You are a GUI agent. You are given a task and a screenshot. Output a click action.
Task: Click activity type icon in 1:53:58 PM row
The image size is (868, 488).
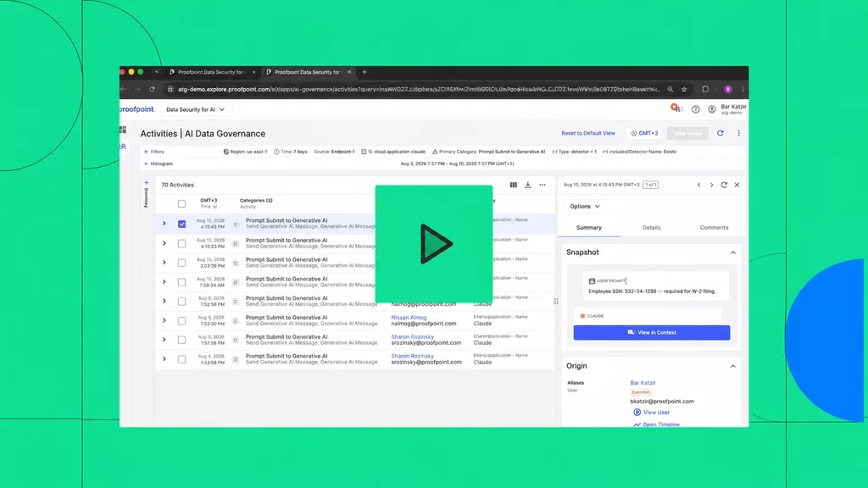click(236, 359)
